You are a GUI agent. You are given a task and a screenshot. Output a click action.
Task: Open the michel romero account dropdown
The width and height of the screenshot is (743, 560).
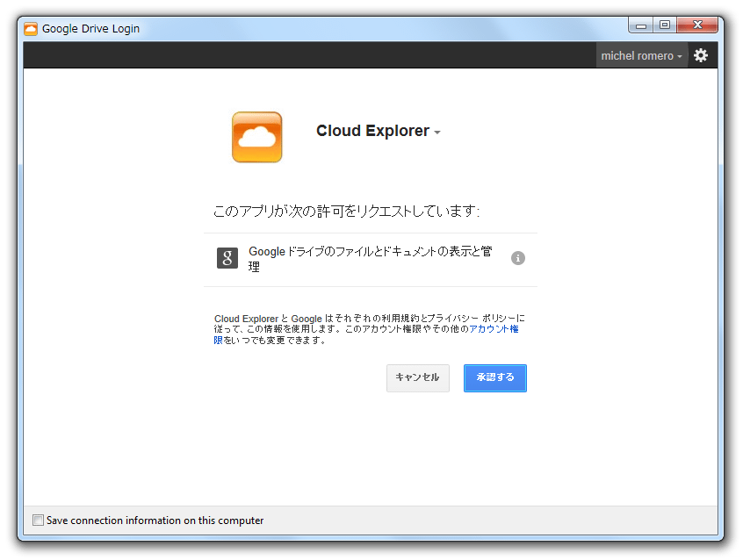click(x=642, y=56)
